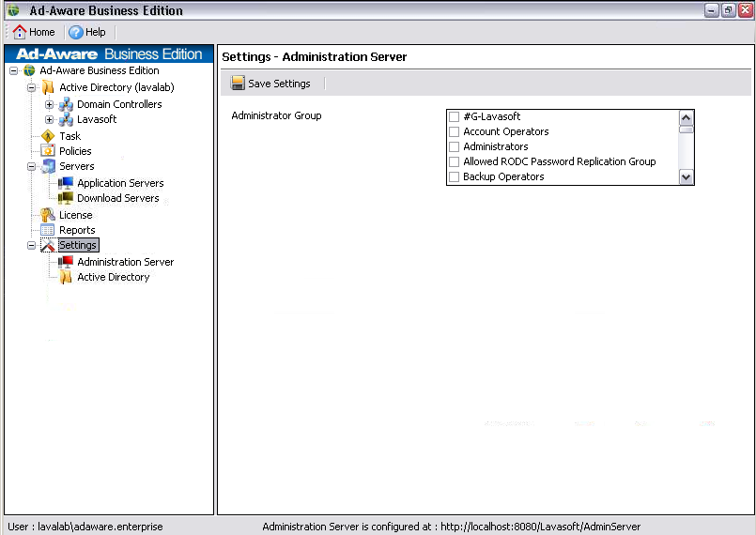Viewport: 756px width, 535px height.
Task: Check the #G-Lavasoft group checkbox
Action: pos(454,116)
